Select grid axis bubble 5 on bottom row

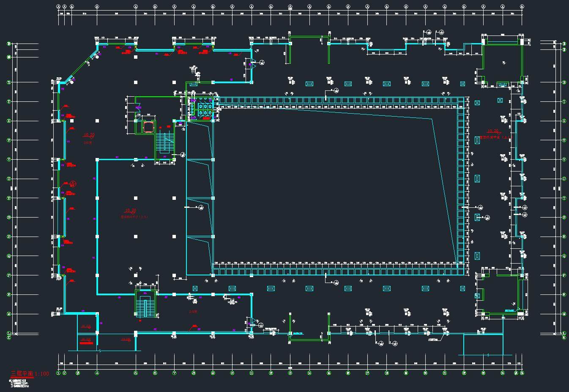coord(136,373)
